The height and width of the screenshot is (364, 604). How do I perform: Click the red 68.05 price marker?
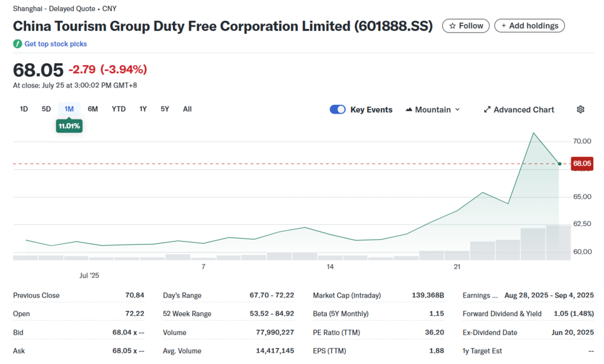581,163
